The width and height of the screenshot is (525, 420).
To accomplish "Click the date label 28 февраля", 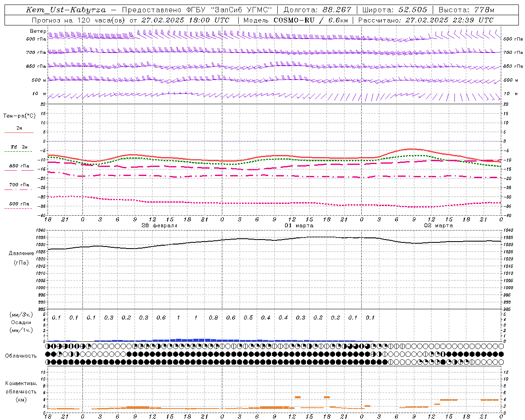I will coord(159,226).
